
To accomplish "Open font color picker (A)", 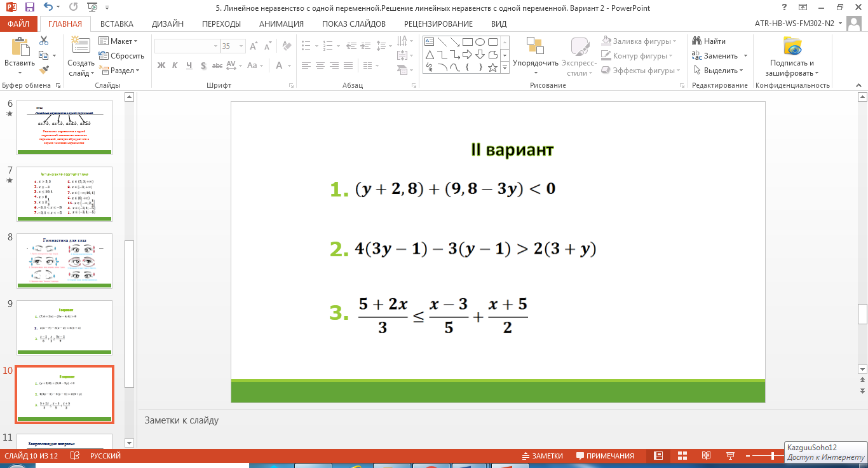I will click(280, 65).
